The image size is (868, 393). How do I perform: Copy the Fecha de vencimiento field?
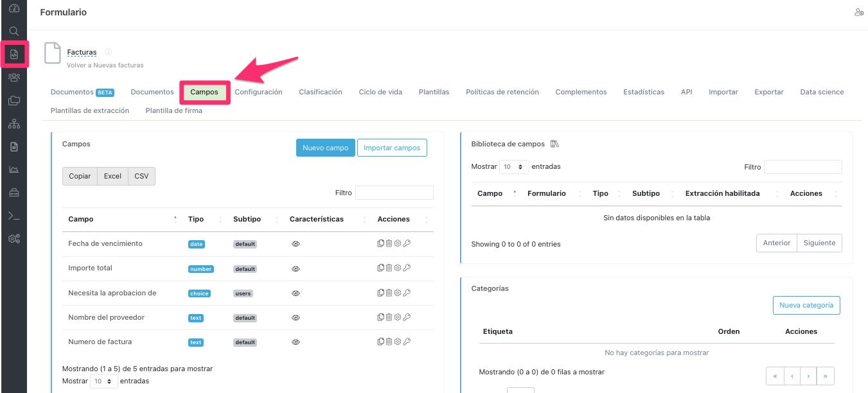point(381,244)
